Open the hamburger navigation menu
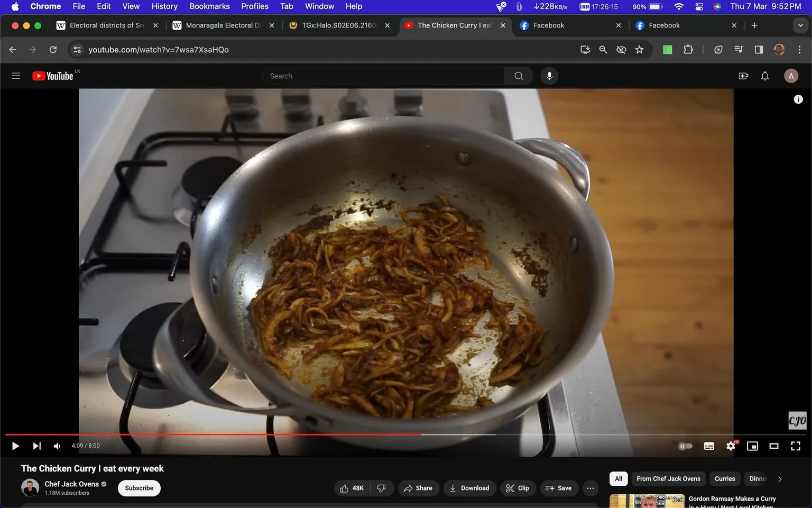 point(16,76)
